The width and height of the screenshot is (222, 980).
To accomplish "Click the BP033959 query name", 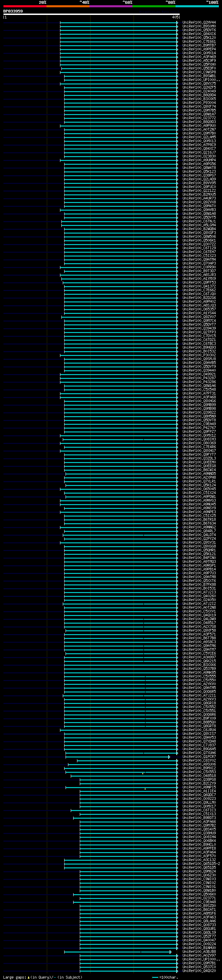I will 13,11.
